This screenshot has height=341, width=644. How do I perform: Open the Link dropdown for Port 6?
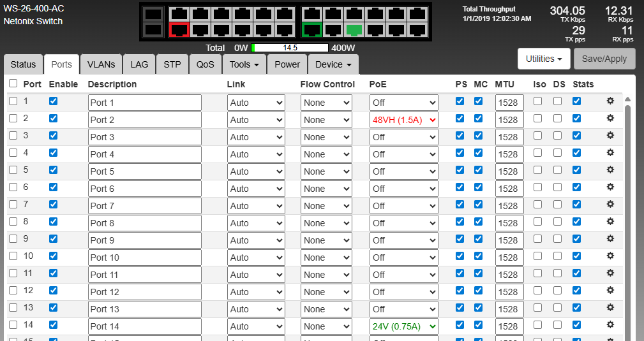[256, 189]
